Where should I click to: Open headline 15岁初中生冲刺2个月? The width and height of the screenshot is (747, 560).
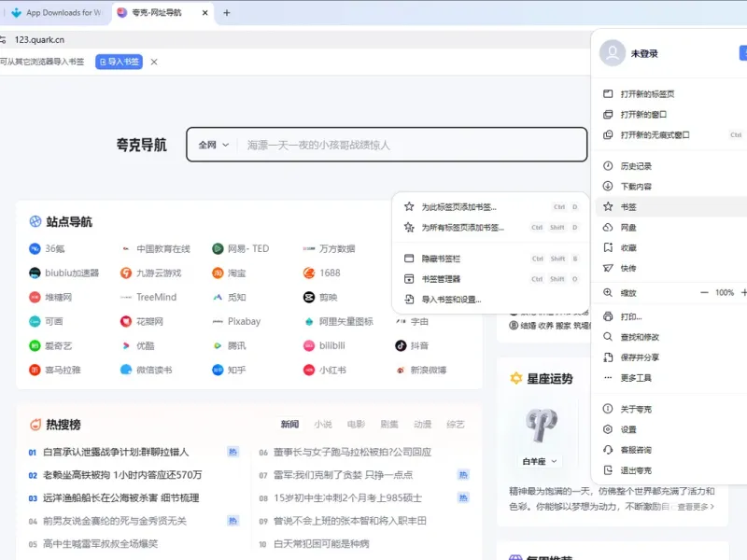coord(347,497)
